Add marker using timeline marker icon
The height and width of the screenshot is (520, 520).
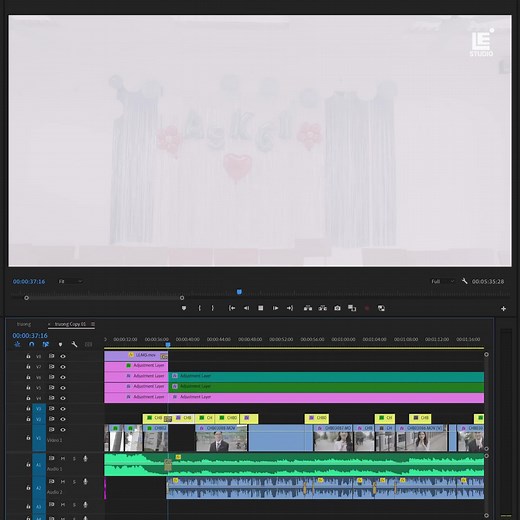(x=60, y=344)
